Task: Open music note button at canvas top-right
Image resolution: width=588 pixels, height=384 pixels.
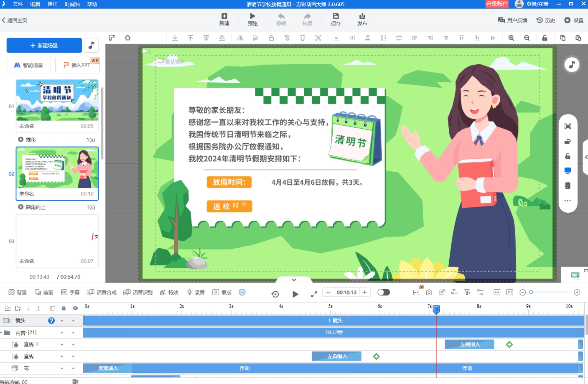Action: tap(572, 65)
